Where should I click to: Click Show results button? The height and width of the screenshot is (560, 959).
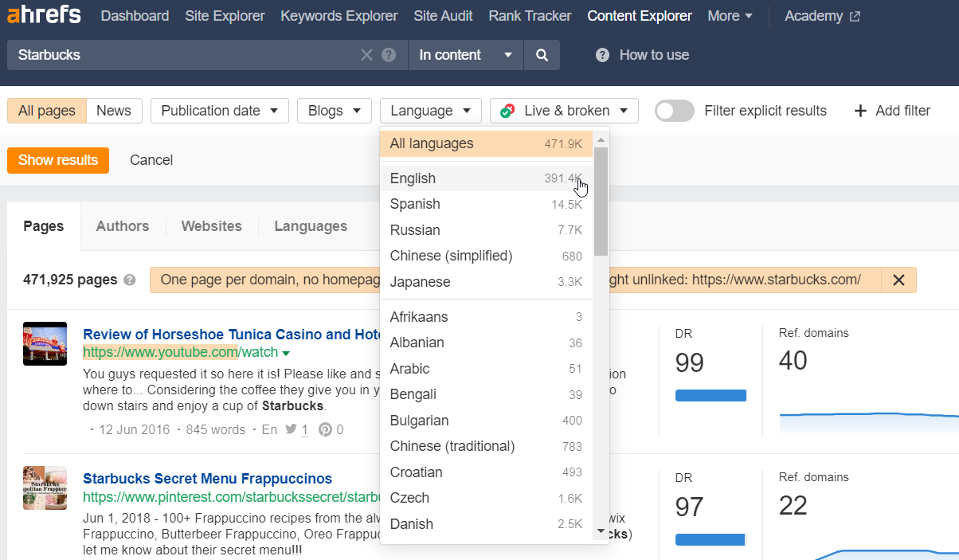click(58, 160)
